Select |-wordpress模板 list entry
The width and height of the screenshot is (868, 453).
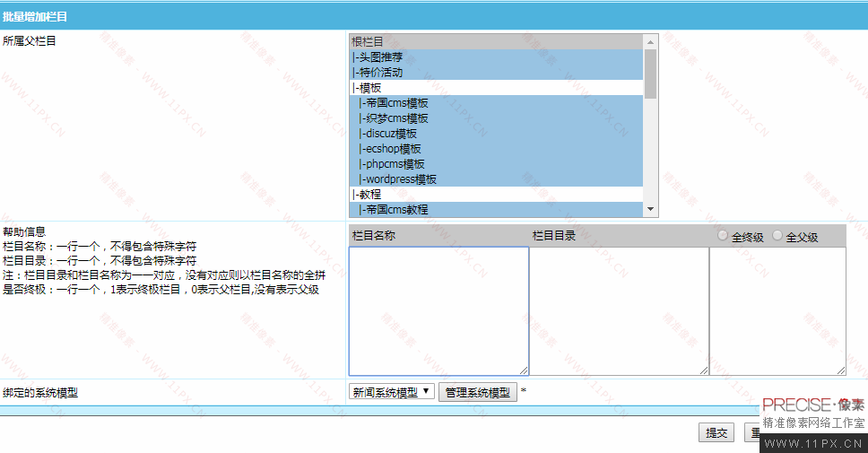pos(496,179)
